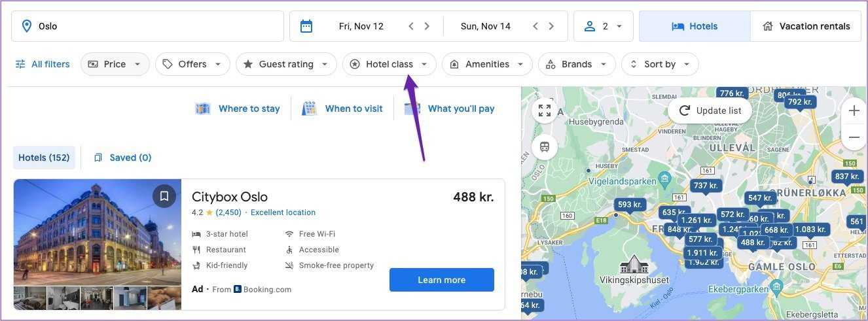This screenshot has width=868, height=321.
Task: Select the 737 kr. price marker on map
Action: coord(706,186)
